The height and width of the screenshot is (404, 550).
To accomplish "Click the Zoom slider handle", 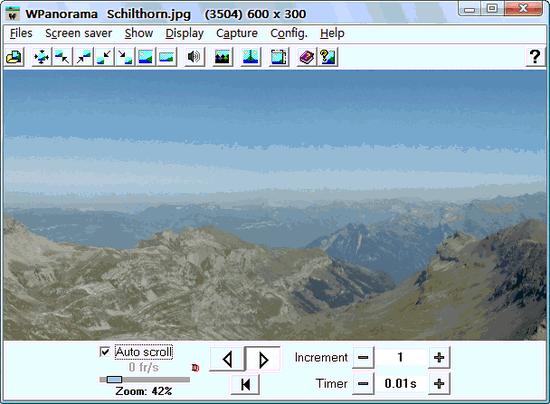I will point(114,379).
